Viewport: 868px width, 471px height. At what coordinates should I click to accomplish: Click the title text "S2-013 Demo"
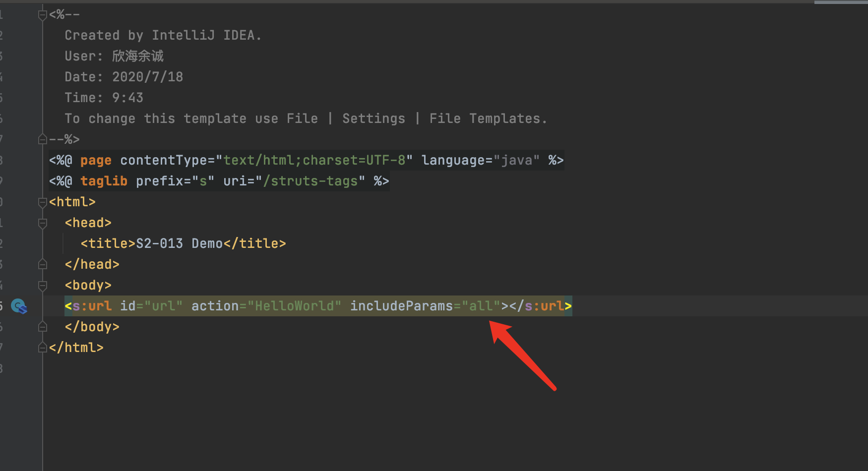pyautogui.click(x=180, y=243)
